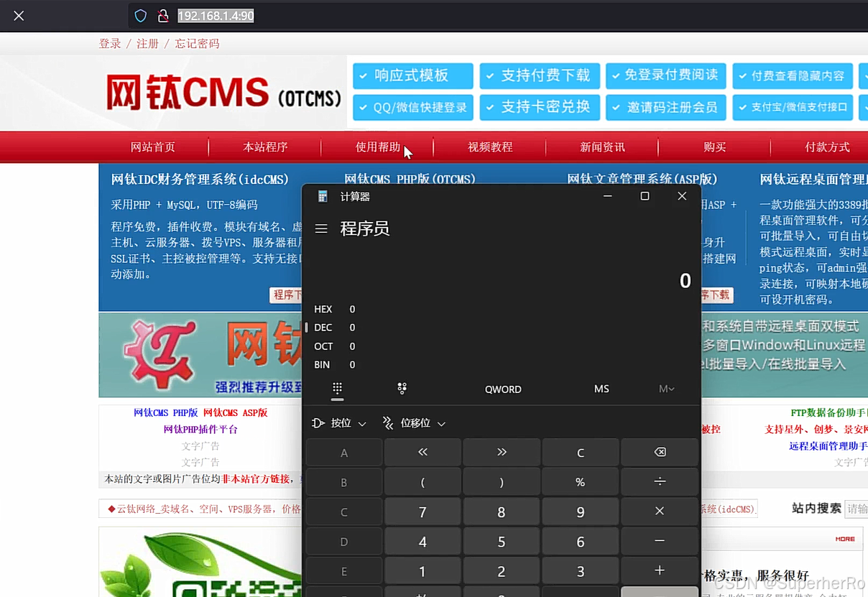Click the 付费查看隐藏内容 feature badge
The width and height of the screenshot is (868, 597).
point(793,75)
